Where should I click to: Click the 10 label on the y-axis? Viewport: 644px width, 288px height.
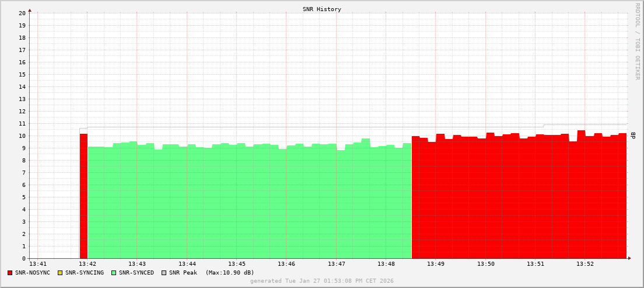click(22, 136)
